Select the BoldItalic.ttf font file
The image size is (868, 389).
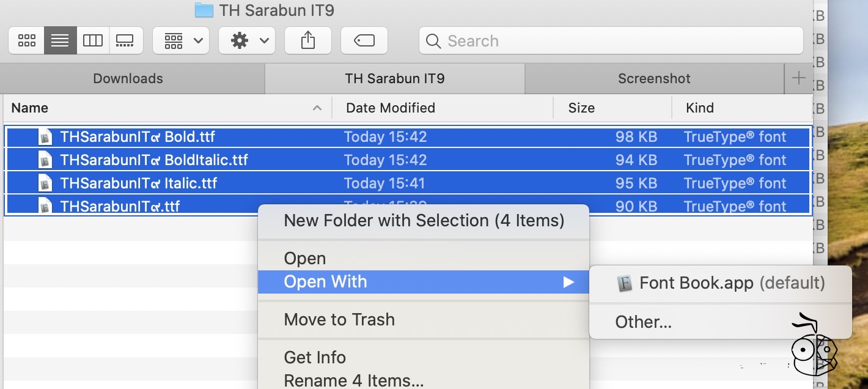[x=154, y=160]
